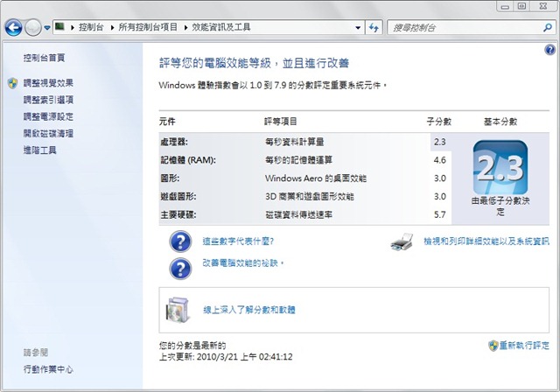This screenshot has width=560, height=392.
Task: Click the 主要硬碟 row label
Action: 178,215
